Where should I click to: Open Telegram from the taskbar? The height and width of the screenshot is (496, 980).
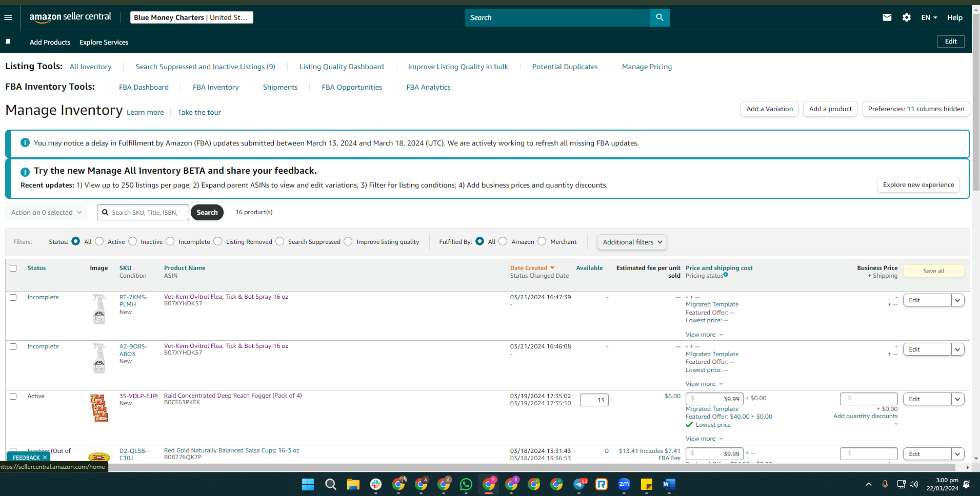[x=579, y=484]
